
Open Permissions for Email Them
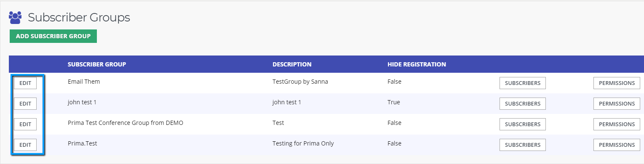pos(617,83)
